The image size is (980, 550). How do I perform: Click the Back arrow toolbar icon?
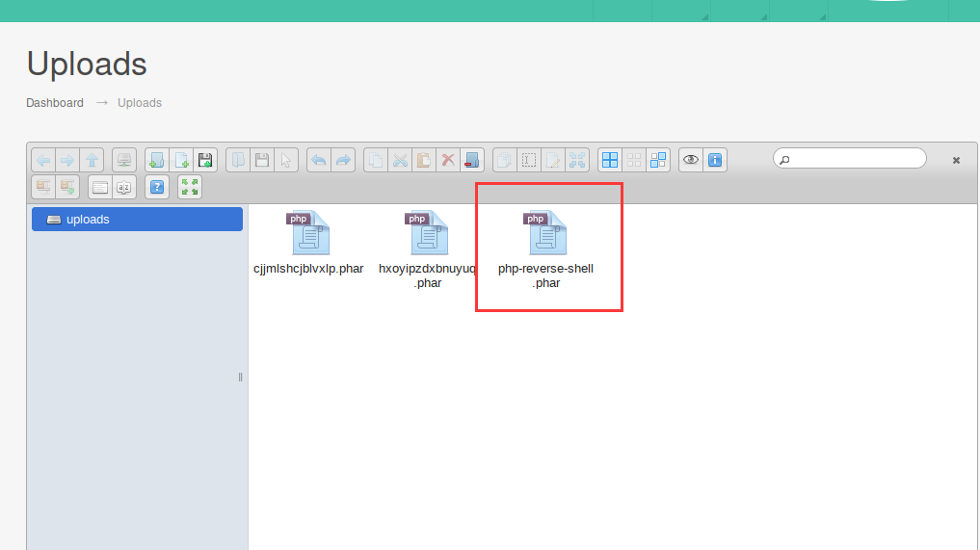point(43,160)
